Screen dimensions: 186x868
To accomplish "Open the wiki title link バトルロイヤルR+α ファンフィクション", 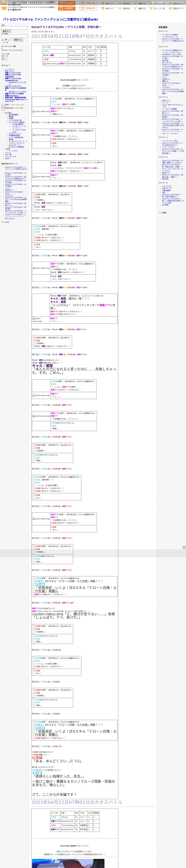I will tap(50, 20).
